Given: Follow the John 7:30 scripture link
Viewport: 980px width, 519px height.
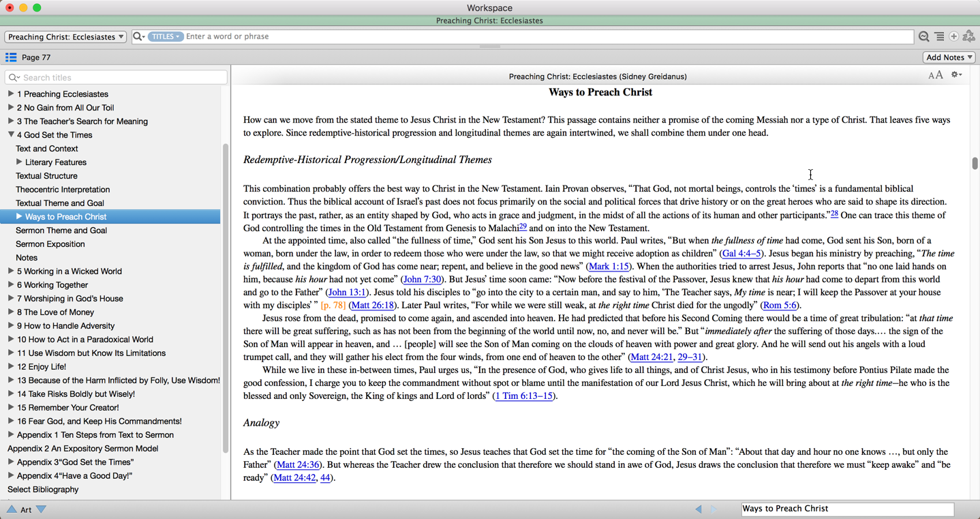Looking at the screenshot, I should (422, 280).
